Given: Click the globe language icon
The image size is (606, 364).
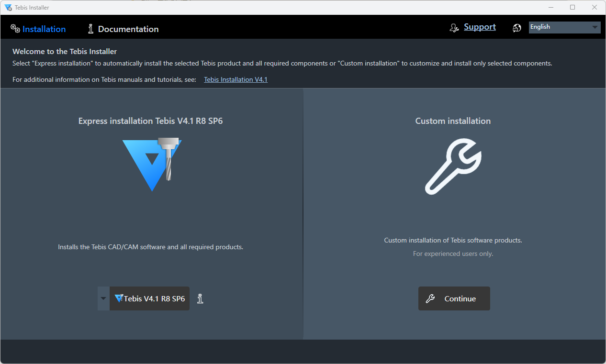Looking at the screenshot, I should click(x=517, y=28).
